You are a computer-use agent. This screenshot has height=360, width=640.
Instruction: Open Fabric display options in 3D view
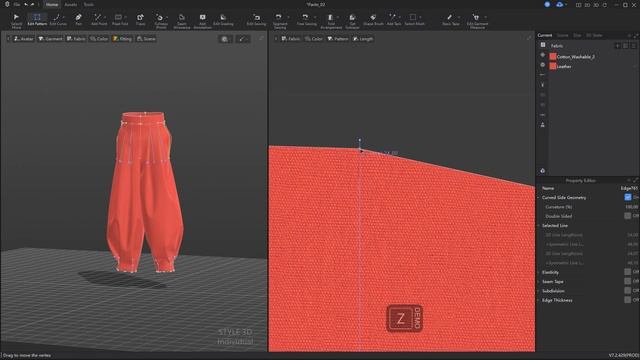pyautogui.click(x=76, y=39)
